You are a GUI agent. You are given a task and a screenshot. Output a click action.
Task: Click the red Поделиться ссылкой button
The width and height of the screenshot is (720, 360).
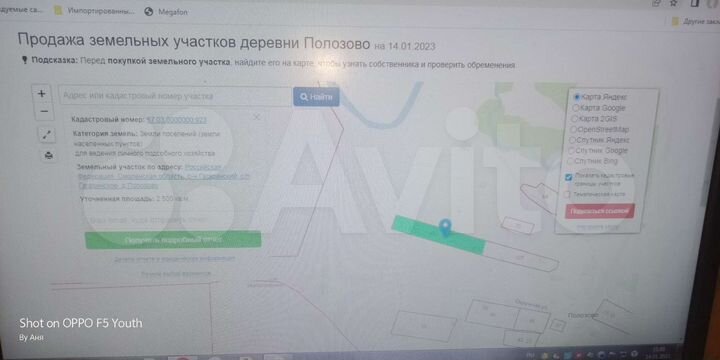click(600, 211)
